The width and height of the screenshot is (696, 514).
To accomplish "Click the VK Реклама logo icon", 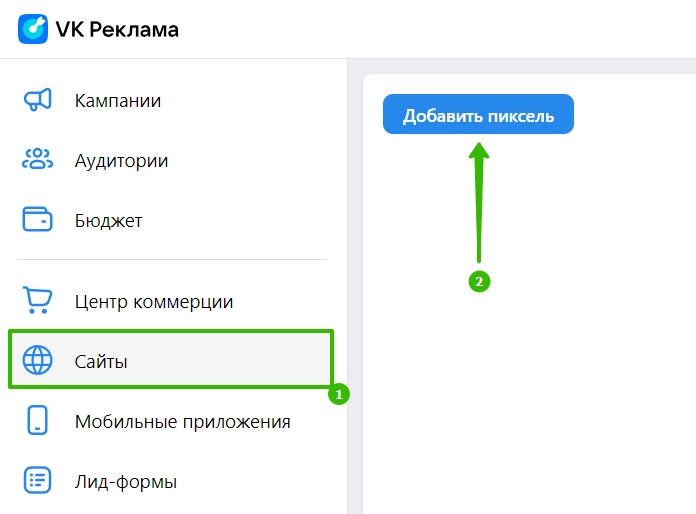I will (33, 29).
